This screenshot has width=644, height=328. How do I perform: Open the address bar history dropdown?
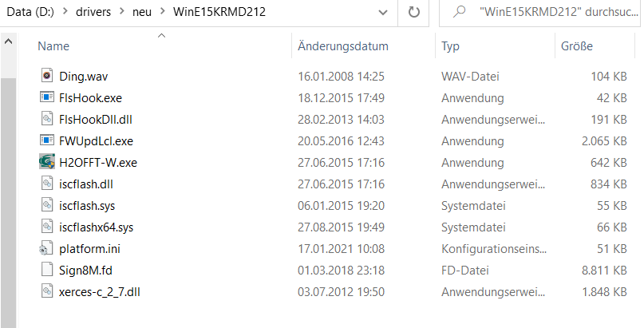click(x=383, y=12)
